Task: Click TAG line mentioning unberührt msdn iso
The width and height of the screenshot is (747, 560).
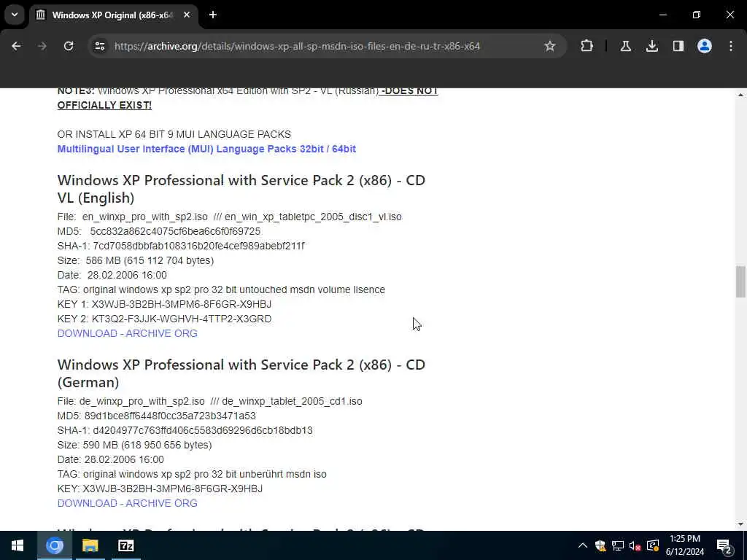Action: (192, 474)
